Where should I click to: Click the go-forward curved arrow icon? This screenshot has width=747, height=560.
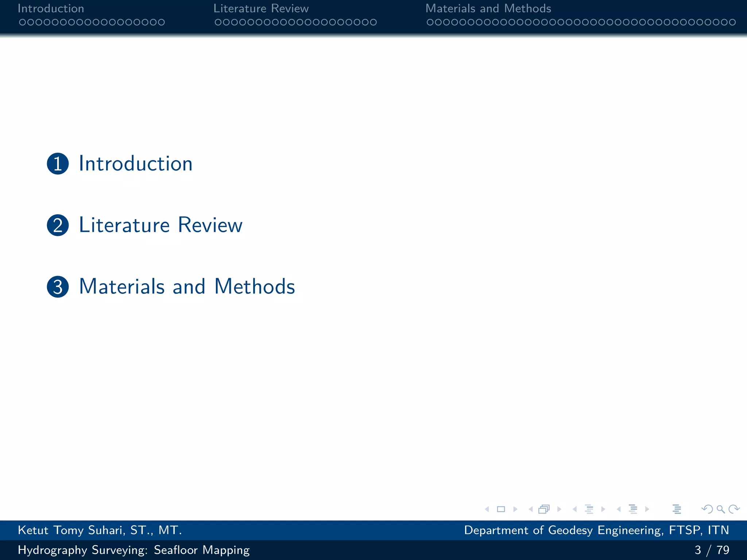[x=734, y=509]
